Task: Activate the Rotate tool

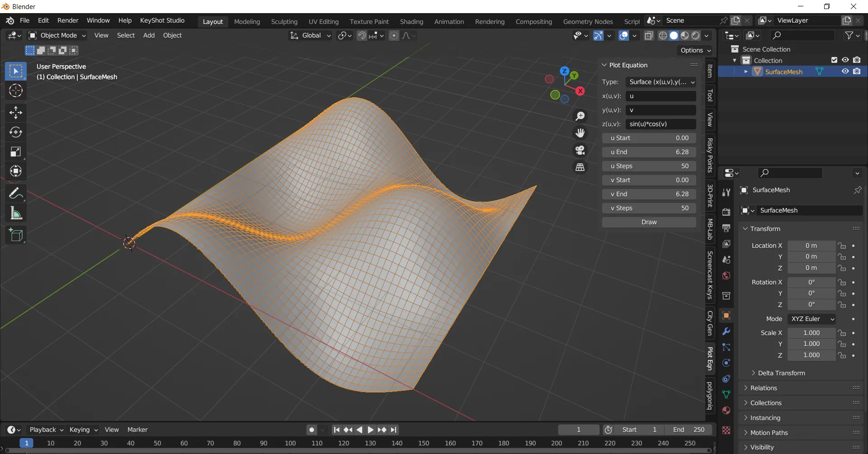Action: pyautogui.click(x=16, y=132)
